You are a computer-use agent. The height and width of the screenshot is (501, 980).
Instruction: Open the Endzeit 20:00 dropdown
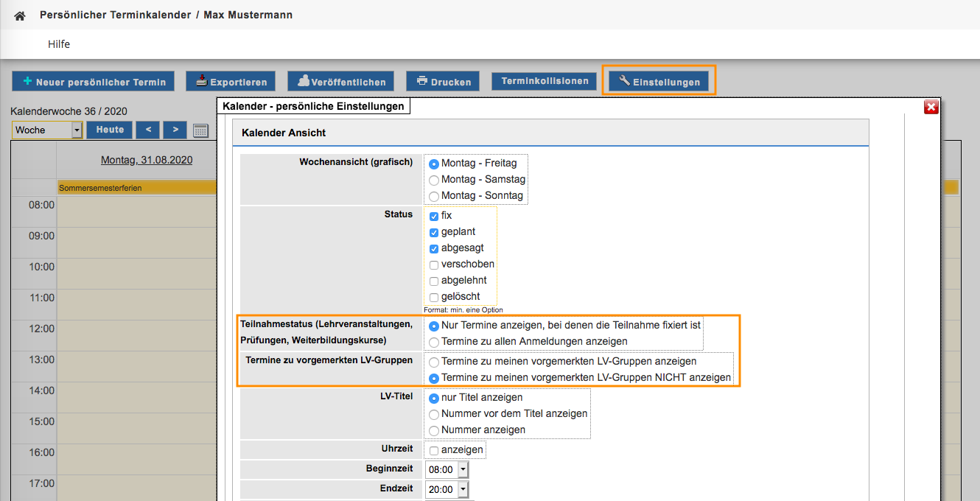[x=463, y=489]
